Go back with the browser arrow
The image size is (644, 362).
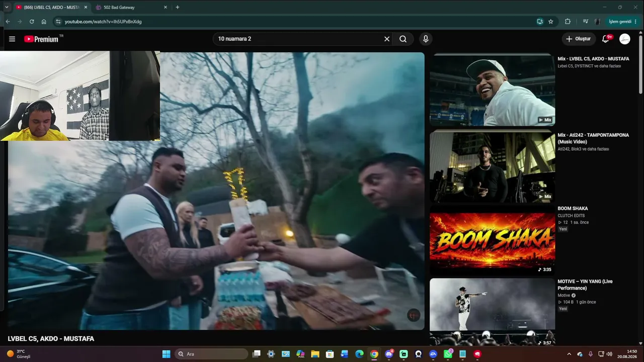point(8,22)
